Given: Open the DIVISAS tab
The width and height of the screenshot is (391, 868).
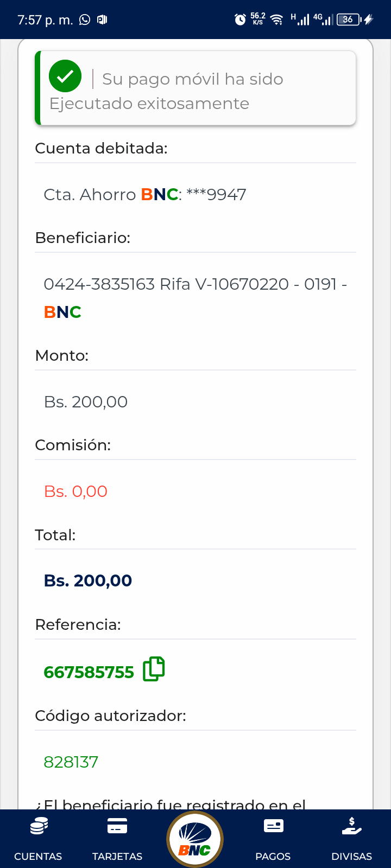Looking at the screenshot, I should tap(352, 856).
